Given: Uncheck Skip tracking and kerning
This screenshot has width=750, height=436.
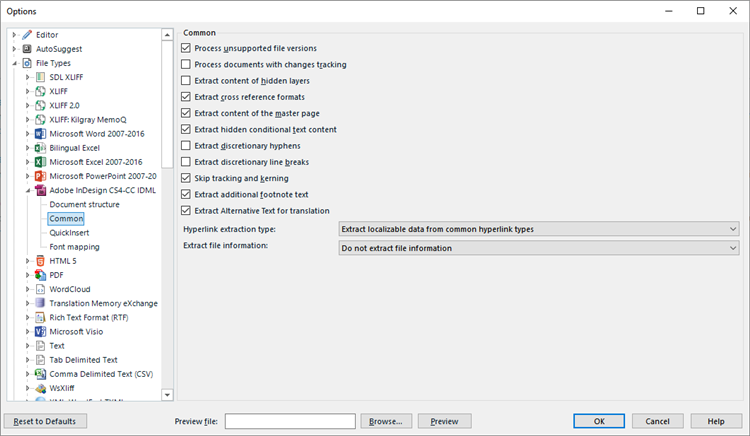Looking at the screenshot, I should point(186,178).
